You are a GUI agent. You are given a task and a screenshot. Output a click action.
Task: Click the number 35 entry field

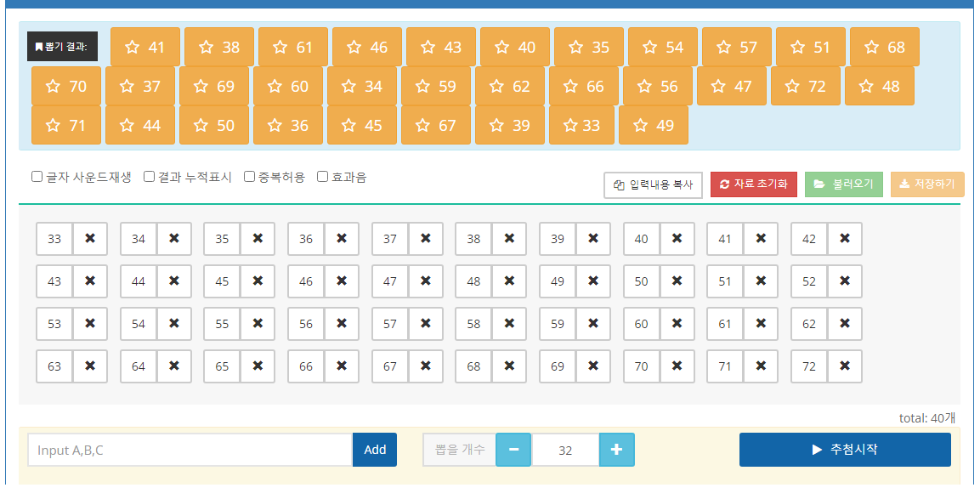pyautogui.click(x=222, y=239)
